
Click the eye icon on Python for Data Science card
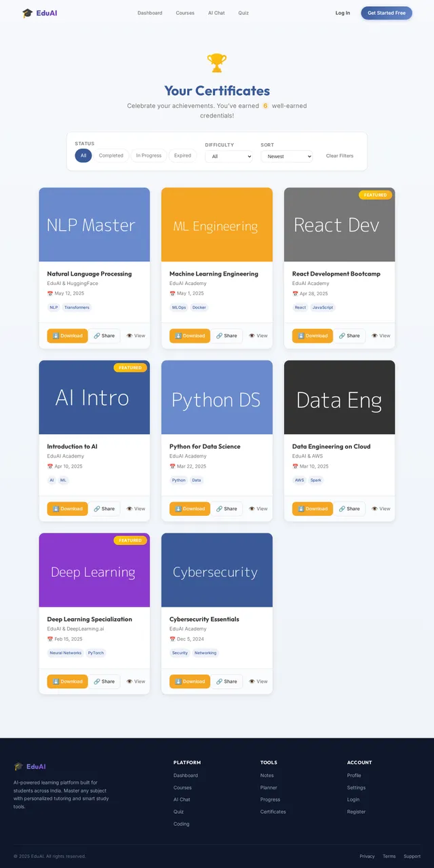(x=252, y=509)
